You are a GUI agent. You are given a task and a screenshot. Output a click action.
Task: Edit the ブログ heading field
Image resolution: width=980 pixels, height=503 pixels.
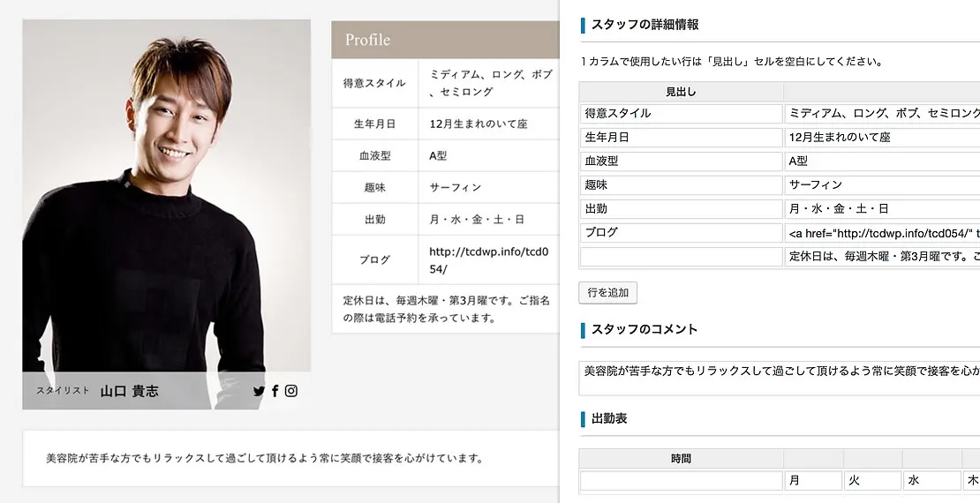681,232
